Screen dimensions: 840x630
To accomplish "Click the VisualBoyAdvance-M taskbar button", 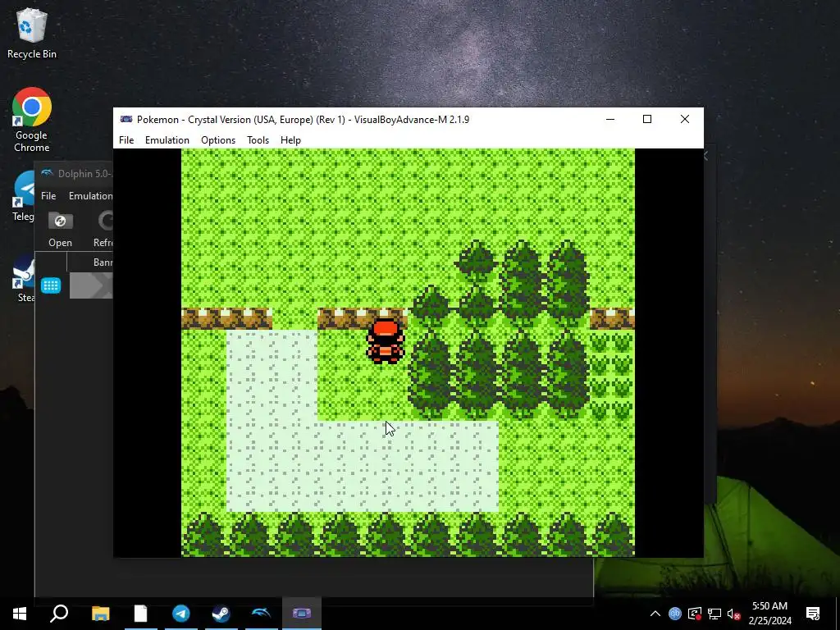I will [301, 614].
